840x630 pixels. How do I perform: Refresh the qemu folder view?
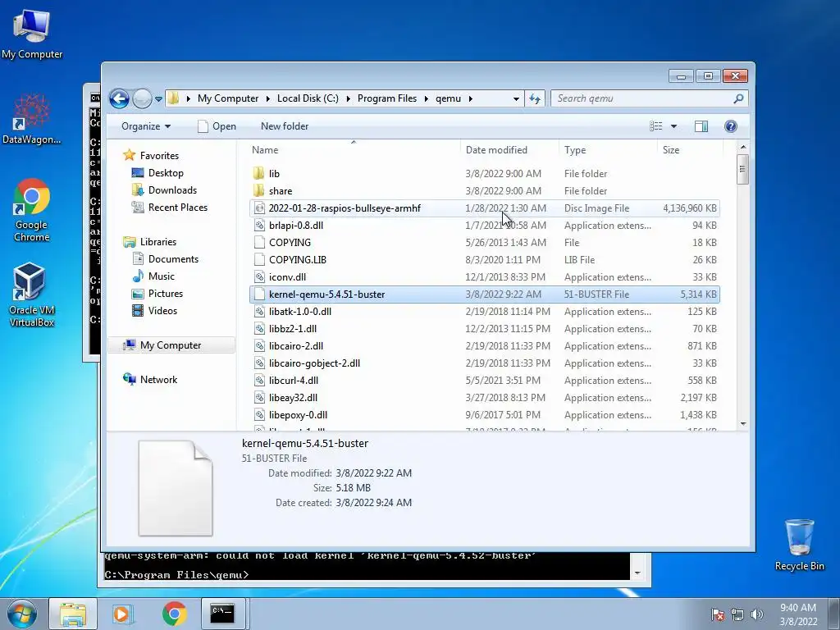535,98
